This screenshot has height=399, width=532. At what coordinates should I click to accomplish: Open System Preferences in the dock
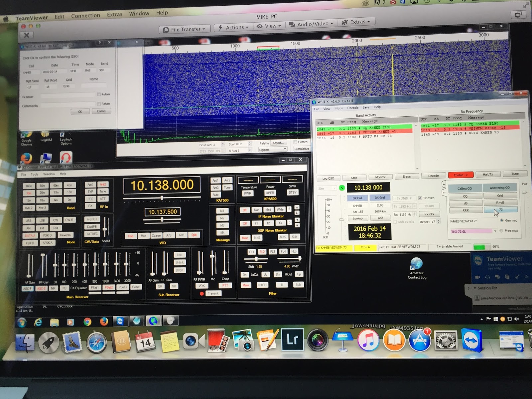pos(446,340)
